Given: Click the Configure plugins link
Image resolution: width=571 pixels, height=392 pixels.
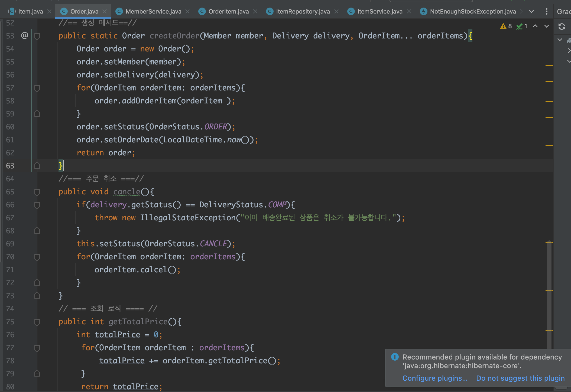Looking at the screenshot, I should click(x=435, y=378).
